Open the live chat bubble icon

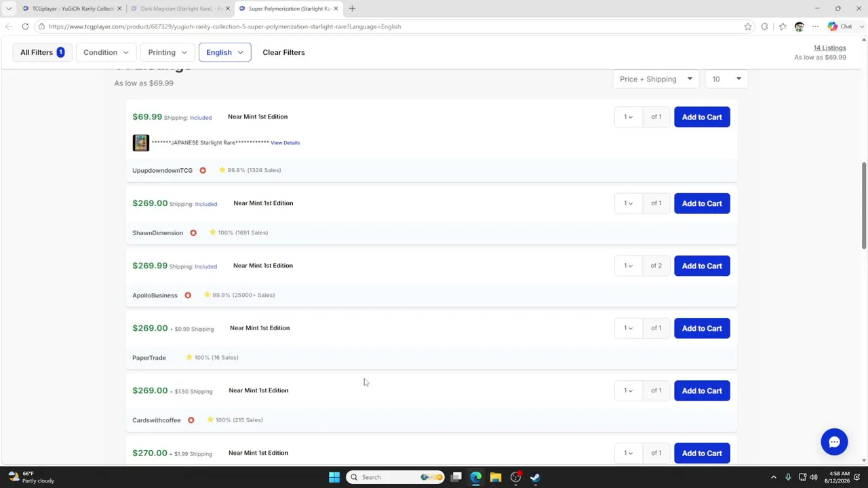point(834,442)
